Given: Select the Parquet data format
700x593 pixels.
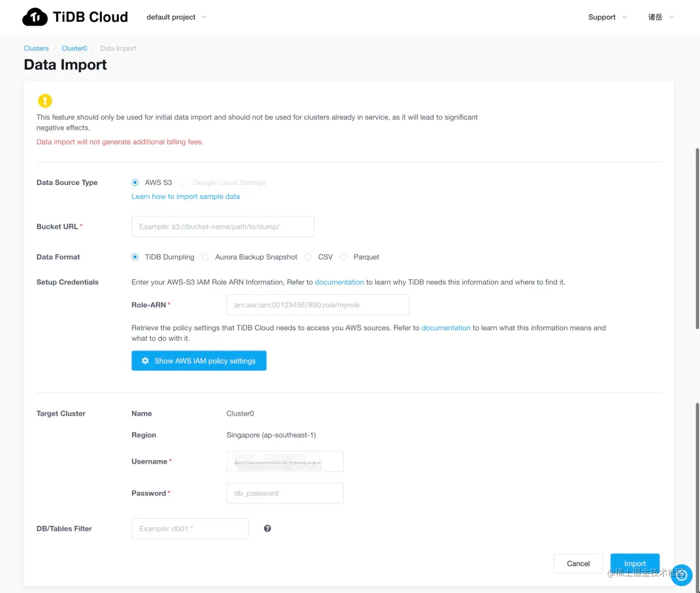Looking at the screenshot, I should [344, 257].
